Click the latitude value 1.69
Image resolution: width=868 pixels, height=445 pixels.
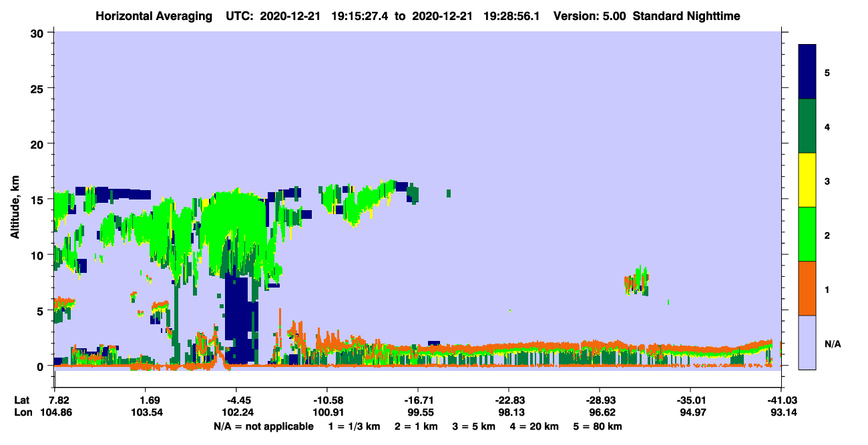(x=145, y=400)
